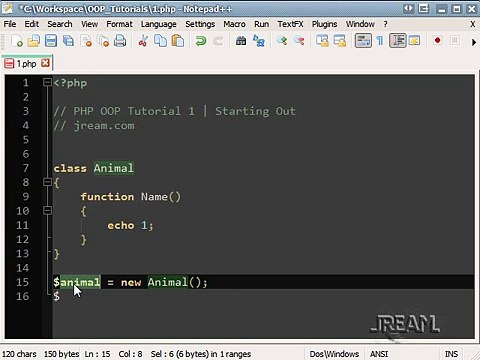Image resolution: width=480 pixels, height=360 pixels.
Task: Click the 'new' keyword on line 15
Action: click(131, 283)
